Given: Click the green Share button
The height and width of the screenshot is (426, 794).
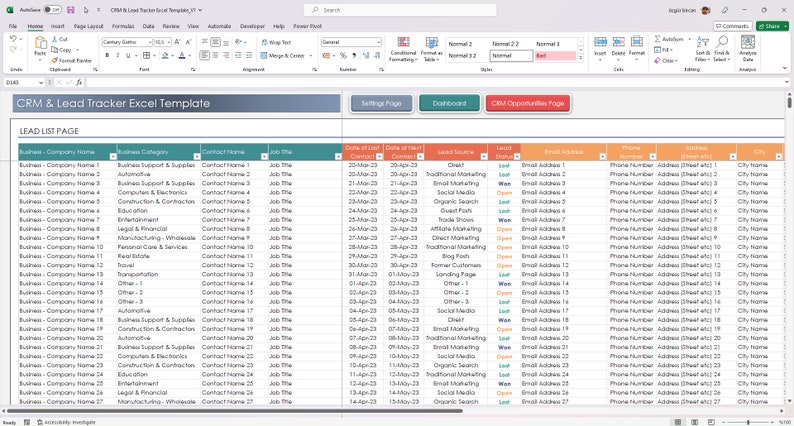Looking at the screenshot, I should (772, 26).
